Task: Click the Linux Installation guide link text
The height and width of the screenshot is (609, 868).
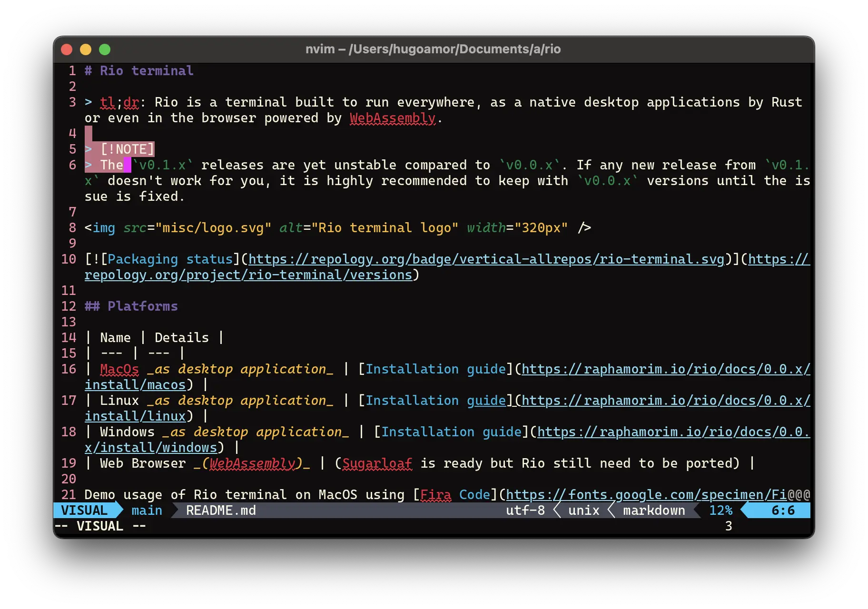Action: pyautogui.click(x=435, y=401)
